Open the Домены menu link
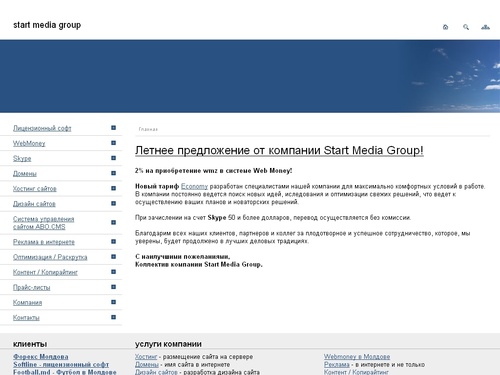The width and height of the screenshot is (500, 375). 25,174
